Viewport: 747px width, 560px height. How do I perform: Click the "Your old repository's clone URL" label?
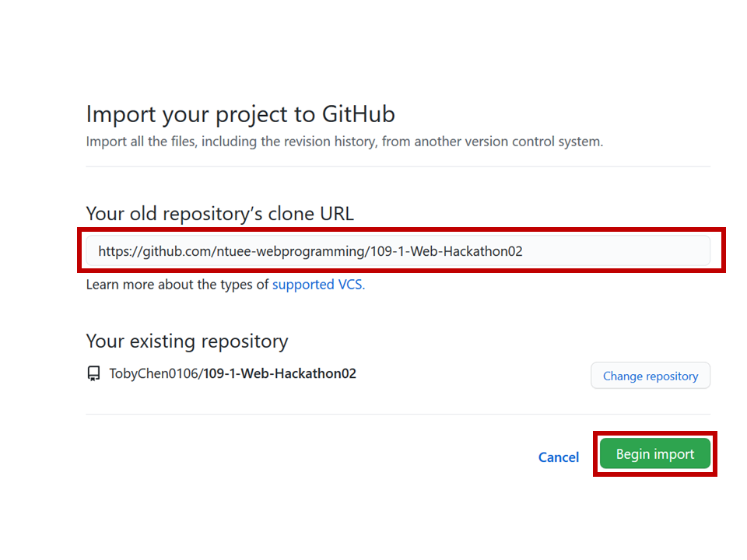pyautogui.click(x=219, y=213)
